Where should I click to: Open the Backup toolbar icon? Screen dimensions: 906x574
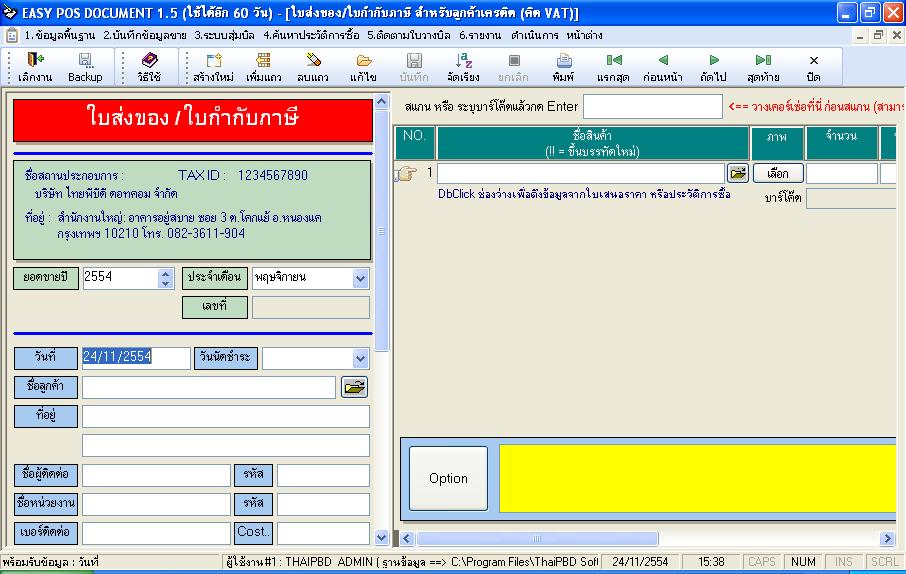tap(85, 67)
